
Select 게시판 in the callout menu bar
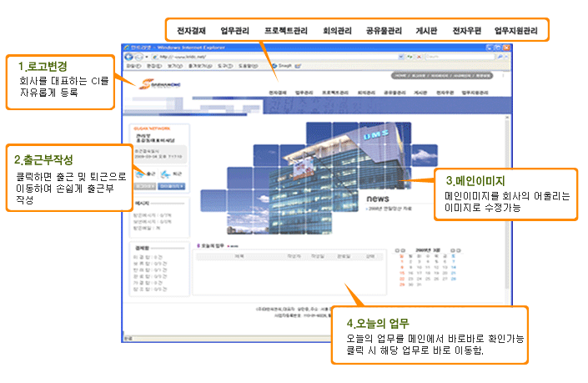coord(427,32)
